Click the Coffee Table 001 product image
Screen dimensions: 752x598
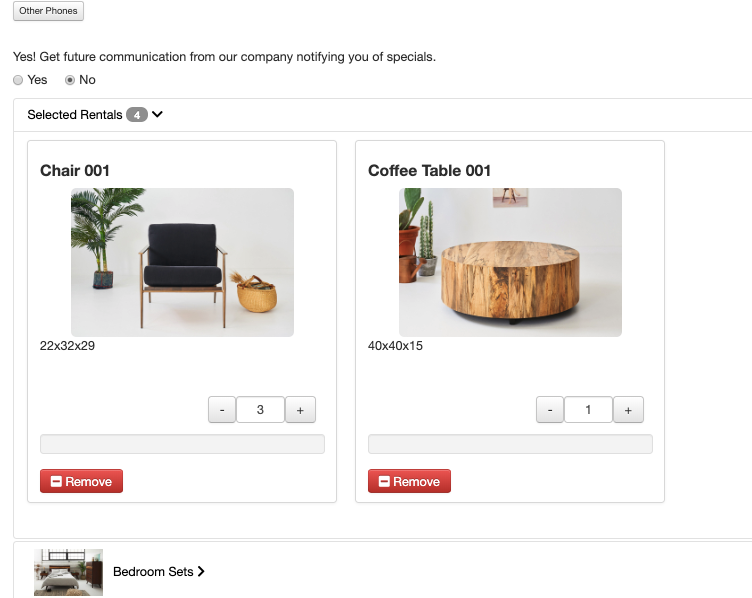510,262
